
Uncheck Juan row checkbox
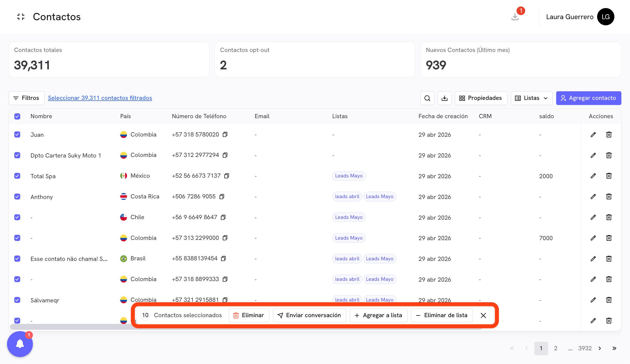click(x=17, y=135)
